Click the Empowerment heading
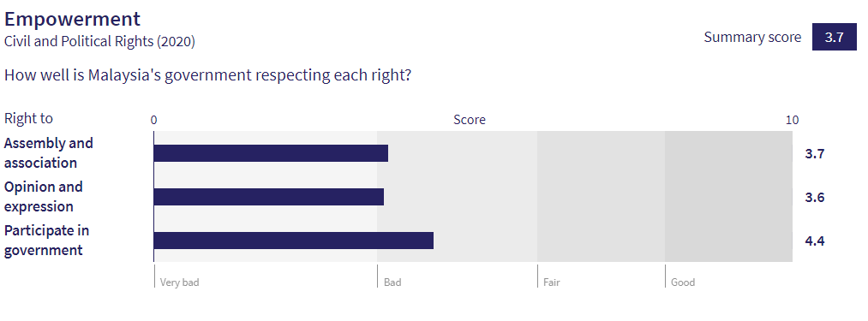Viewport: 868px width, 321px height. pos(73,20)
